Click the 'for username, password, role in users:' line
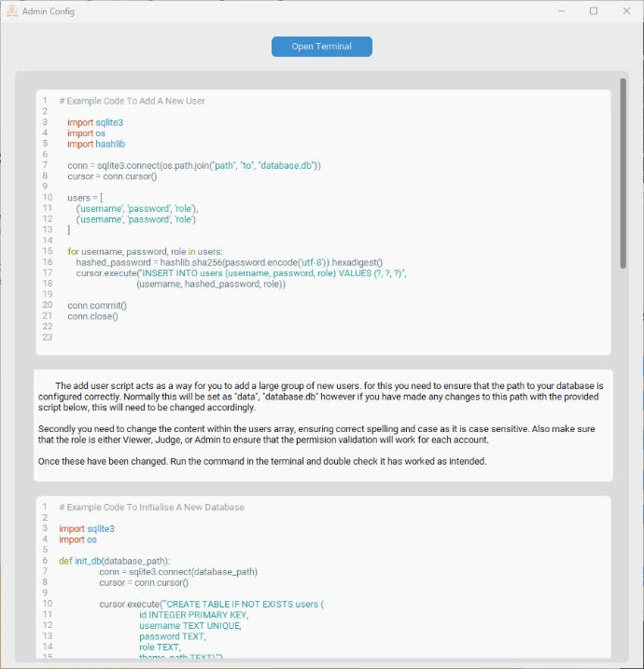The width and height of the screenshot is (644, 669). pos(145,252)
